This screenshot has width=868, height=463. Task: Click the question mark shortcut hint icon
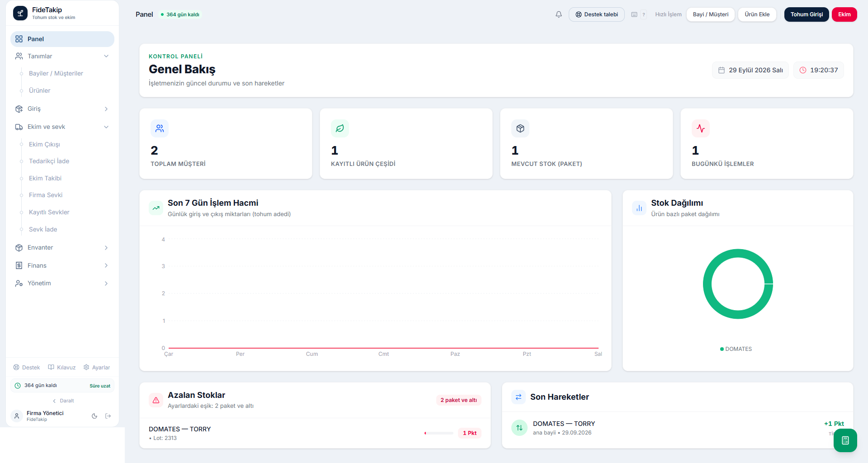644,14
